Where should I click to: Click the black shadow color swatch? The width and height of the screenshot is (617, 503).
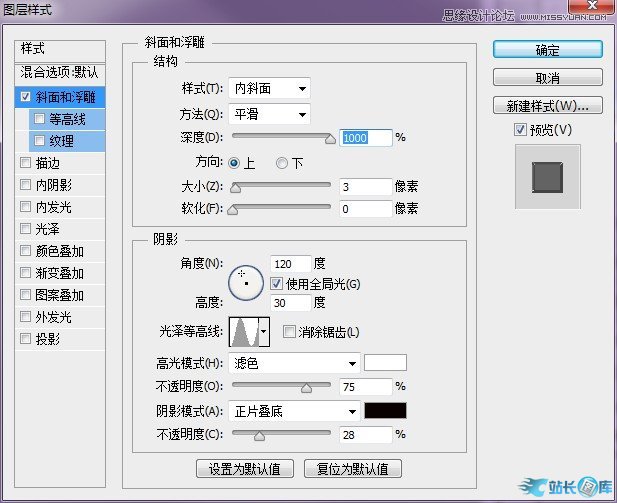click(385, 411)
